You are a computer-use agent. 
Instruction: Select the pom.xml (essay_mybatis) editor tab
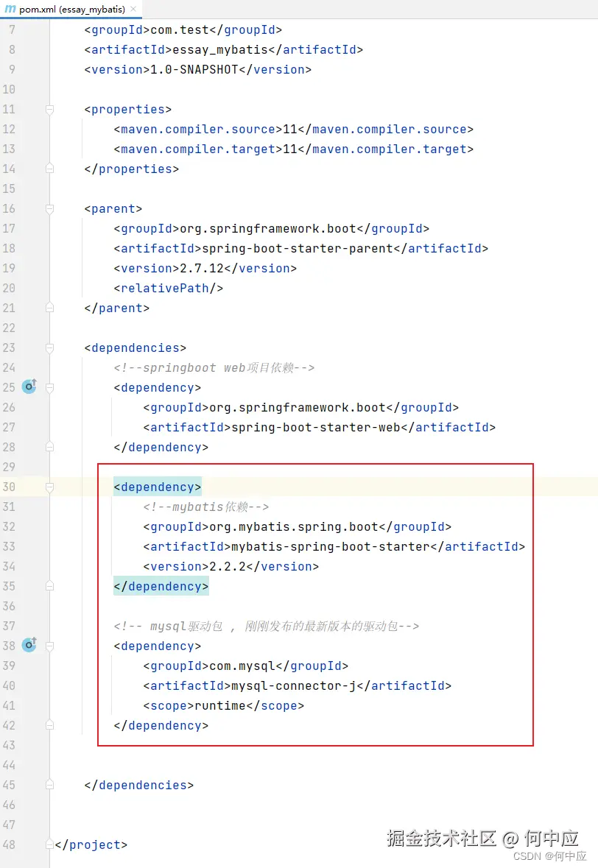(71, 10)
